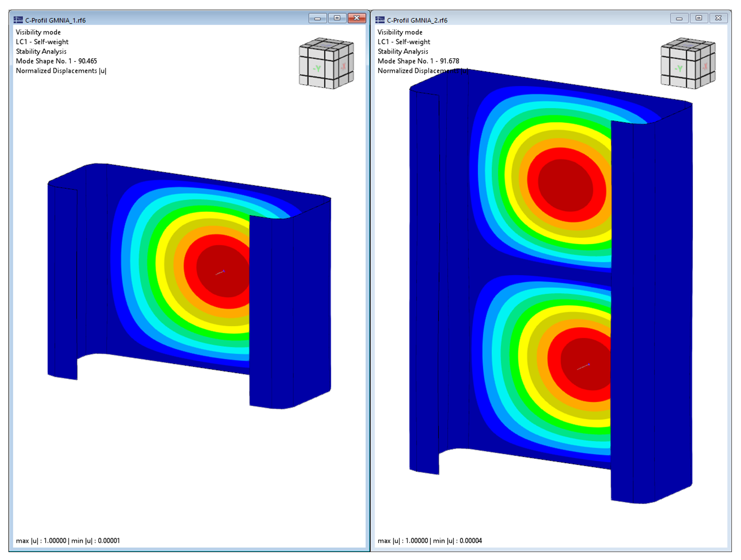Click the -Y face of GMNIA_2 view cube
The width and height of the screenshot is (741, 560).
pos(679,69)
